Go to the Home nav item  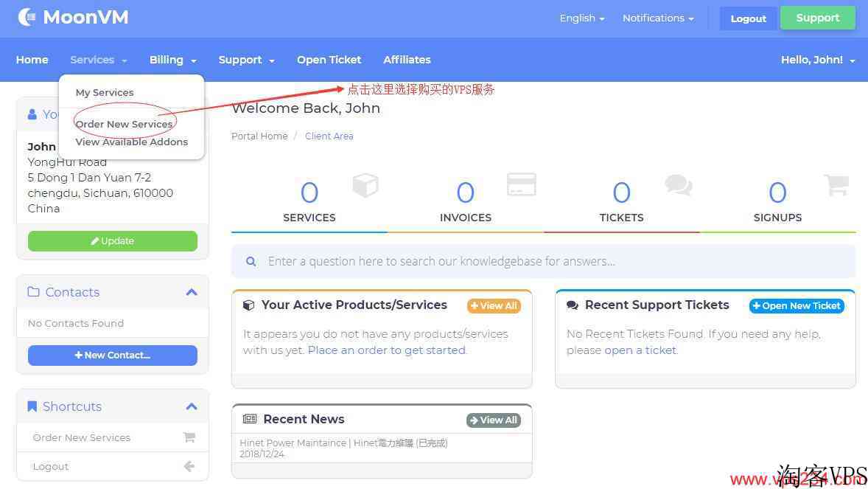click(x=32, y=60)
